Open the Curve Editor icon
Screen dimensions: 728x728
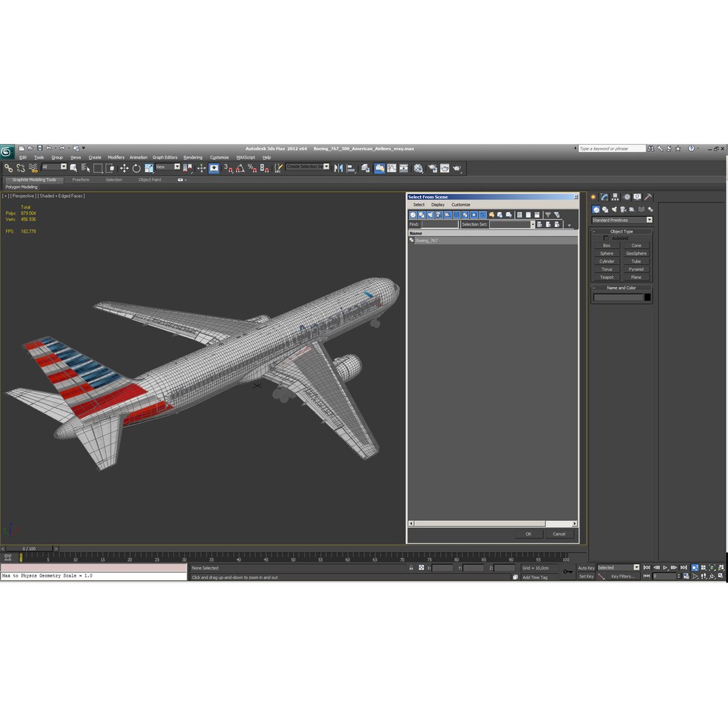[392, 168]
